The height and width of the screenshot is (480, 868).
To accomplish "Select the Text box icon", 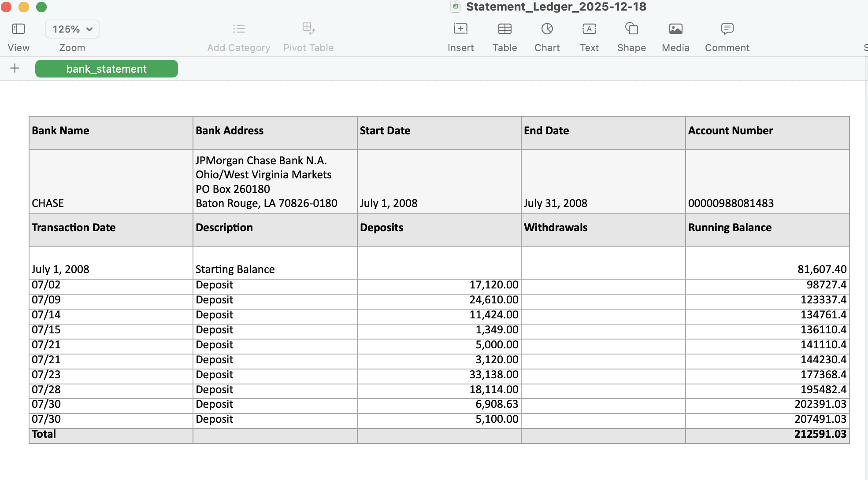I will (x=589, y=29).
